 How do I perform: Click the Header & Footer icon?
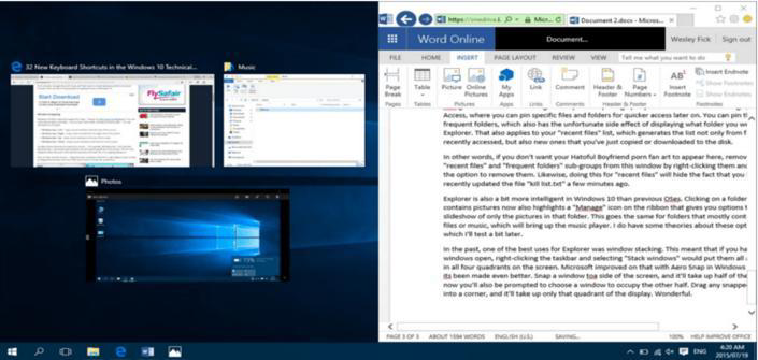607,83
